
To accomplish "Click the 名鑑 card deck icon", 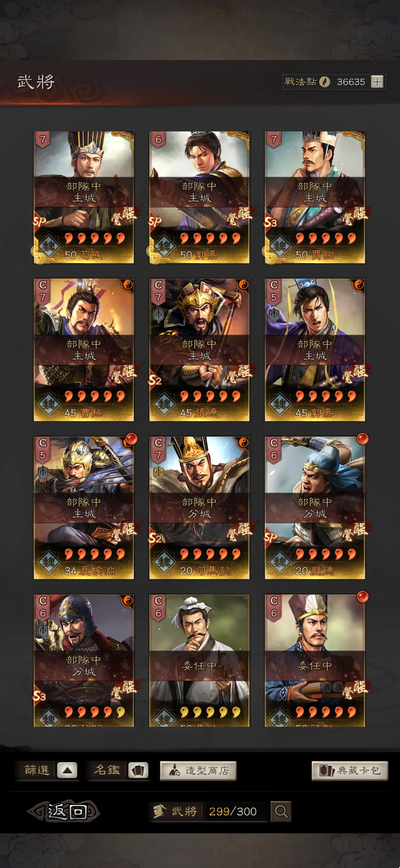I will (138, 771).
